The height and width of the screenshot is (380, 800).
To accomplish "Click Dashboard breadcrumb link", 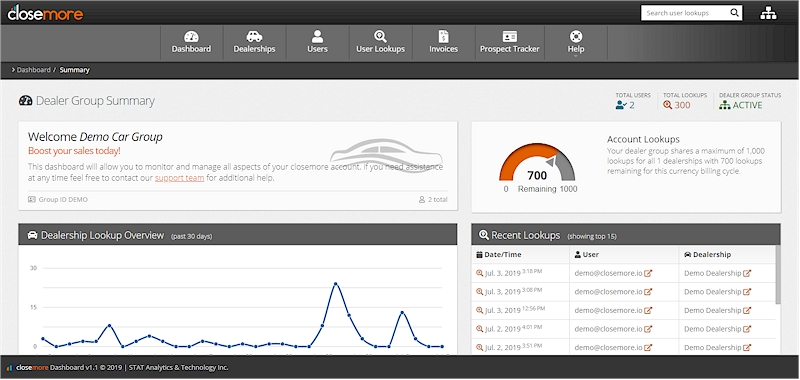I will coord(34,70).
